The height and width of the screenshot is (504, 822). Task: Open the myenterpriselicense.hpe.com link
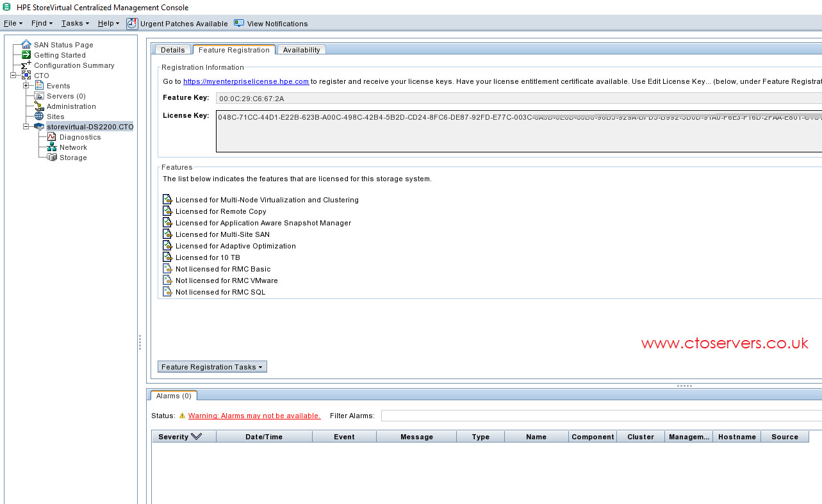point(246,81)
